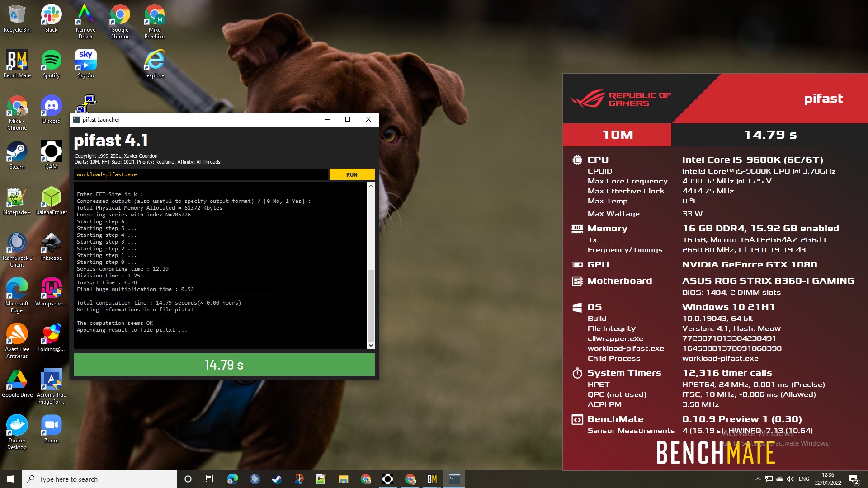The width and height of the screenshot is (868, 488).
Task: Click the workload-pifast.exe input field
Action: coord(200,174)
